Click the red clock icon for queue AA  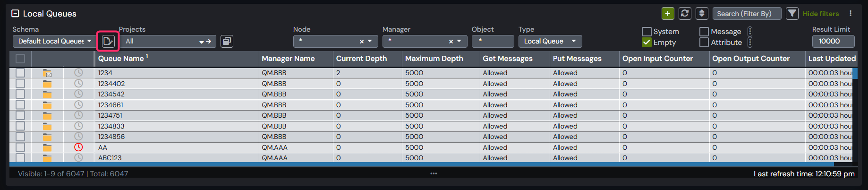[78, 147]
